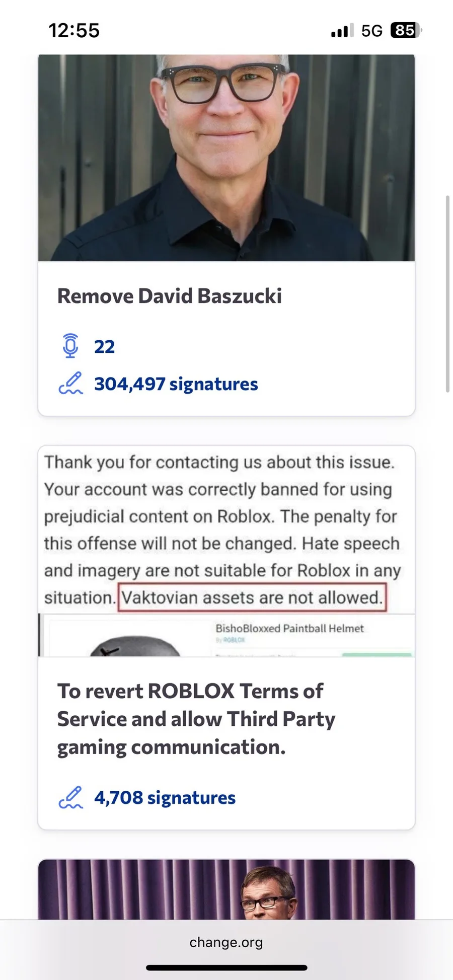The width and height of the screenshot is (453, 980).
Task: Tap the microphone supporter voices icon
Action: [70, 346]
